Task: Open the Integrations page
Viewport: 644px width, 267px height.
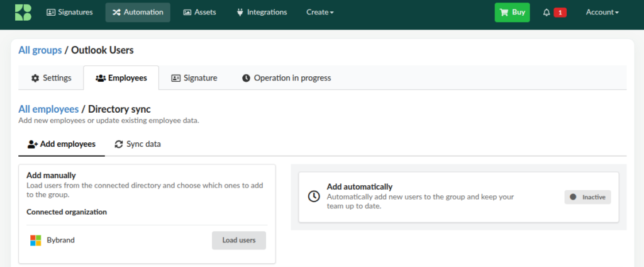Action: (x=262, y=13)
